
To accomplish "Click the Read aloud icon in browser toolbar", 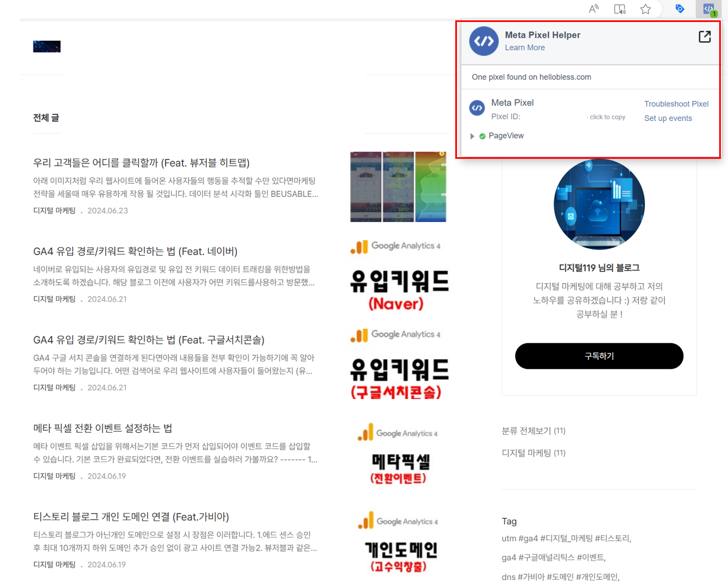I will pyautogui.click(x=594, y=9).
